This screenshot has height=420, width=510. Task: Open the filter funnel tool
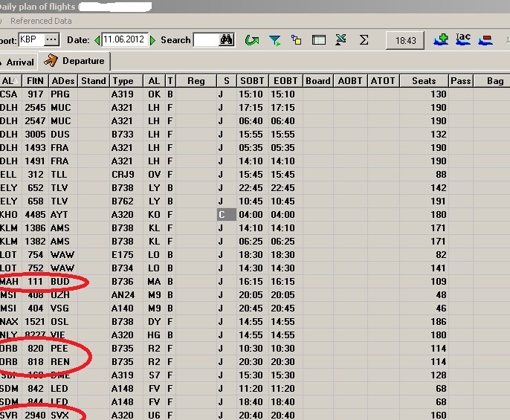[274, 40]
